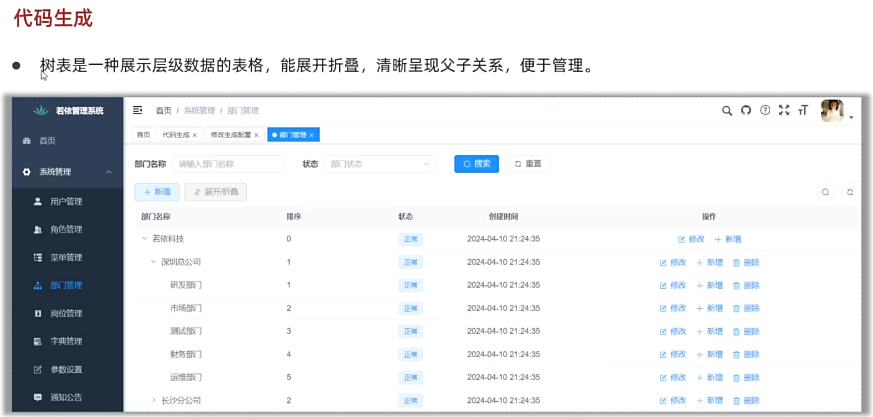
Task: Open 岗位管理 in the sidebar
Action: [x=66, y=313]
